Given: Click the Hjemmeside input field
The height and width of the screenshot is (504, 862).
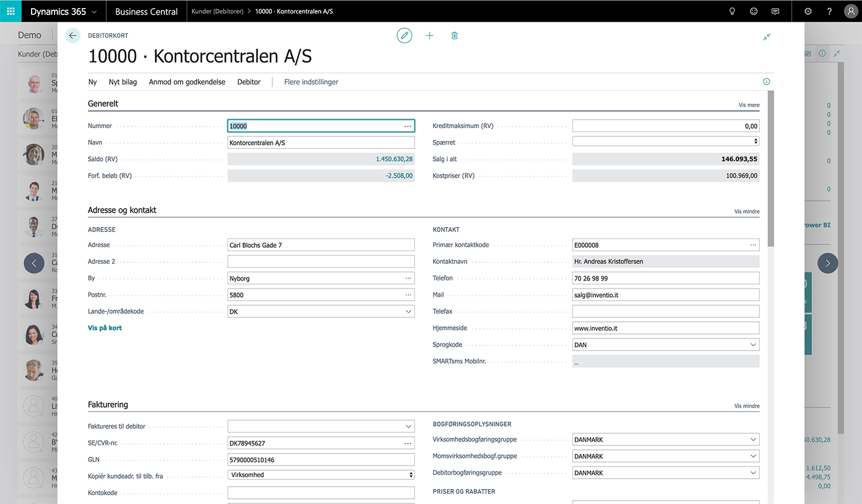Looking at the screenshot, I should [666, 328].
